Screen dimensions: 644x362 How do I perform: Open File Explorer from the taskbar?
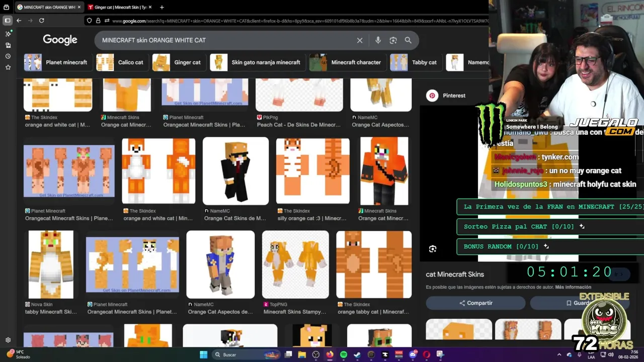point(302,354)
